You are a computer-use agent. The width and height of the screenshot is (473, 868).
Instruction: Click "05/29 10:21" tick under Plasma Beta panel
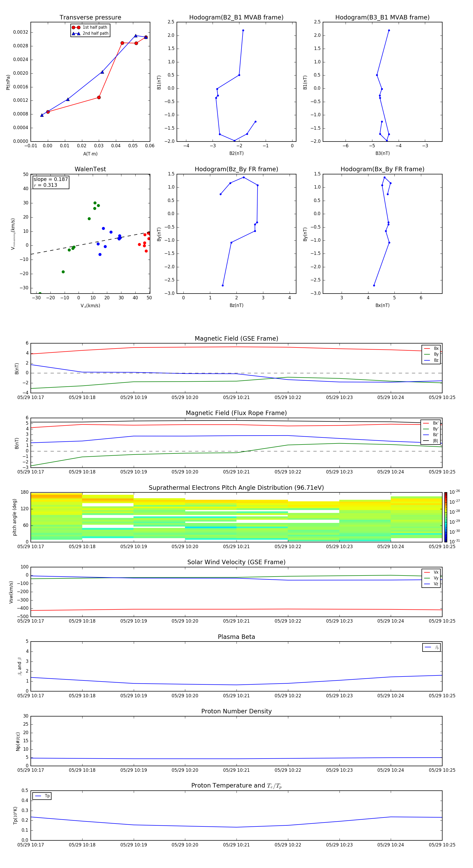point(236,695)
